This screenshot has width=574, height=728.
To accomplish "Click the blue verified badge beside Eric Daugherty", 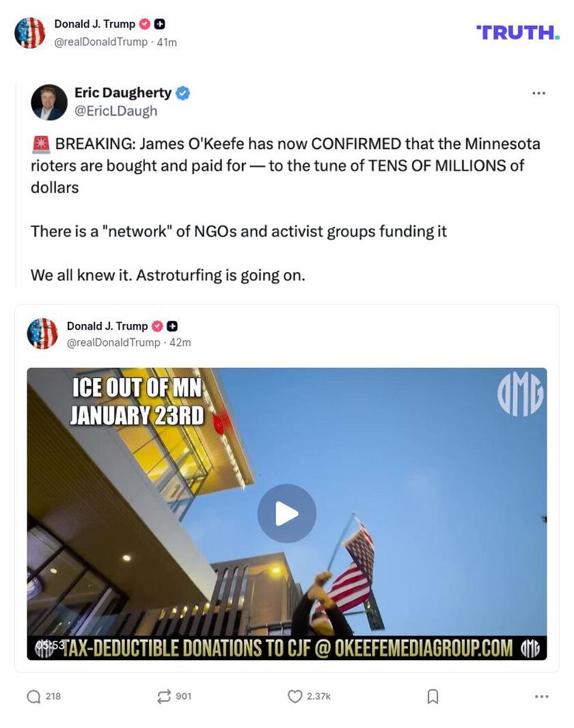I will coord(183,93).
